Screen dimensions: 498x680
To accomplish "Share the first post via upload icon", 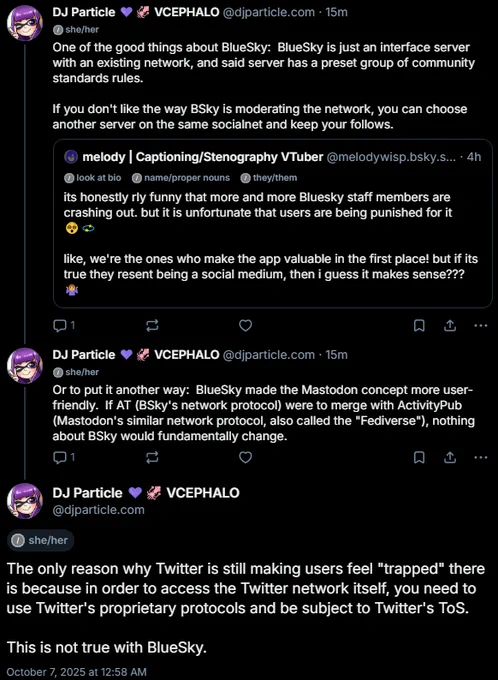I will point(450,325).
